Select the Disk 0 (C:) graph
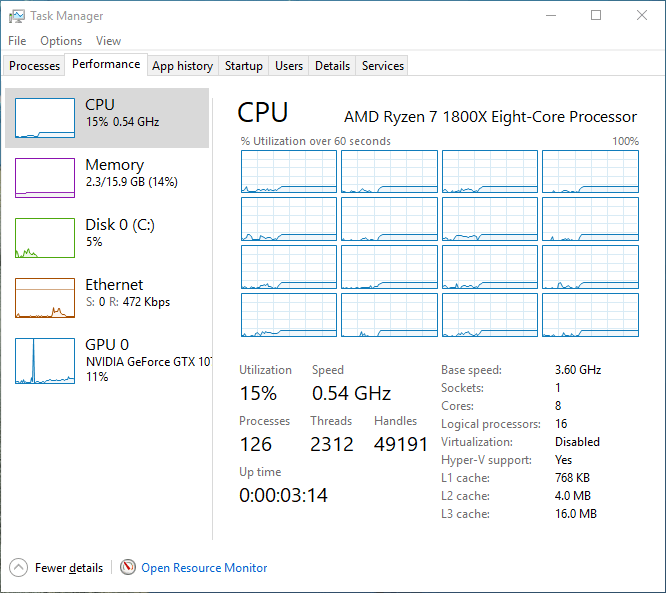Image resolution: width=666 pixels, height=593 pixels. click(45, 238)
